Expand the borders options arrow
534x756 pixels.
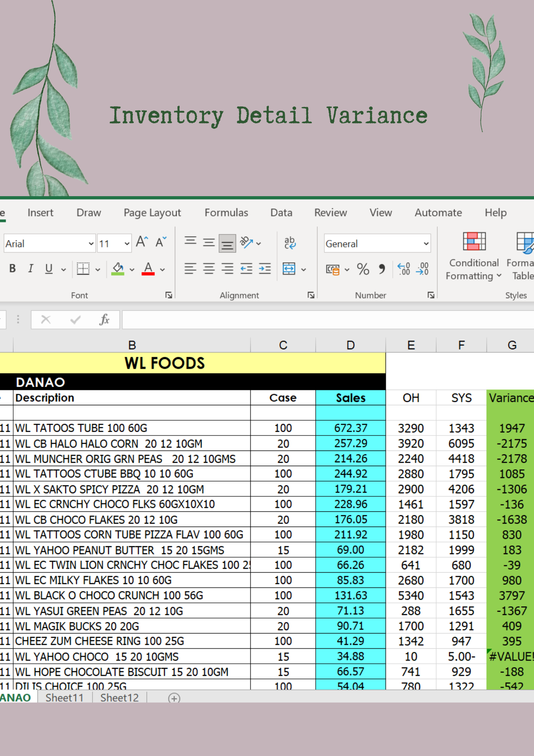[98, 270]
